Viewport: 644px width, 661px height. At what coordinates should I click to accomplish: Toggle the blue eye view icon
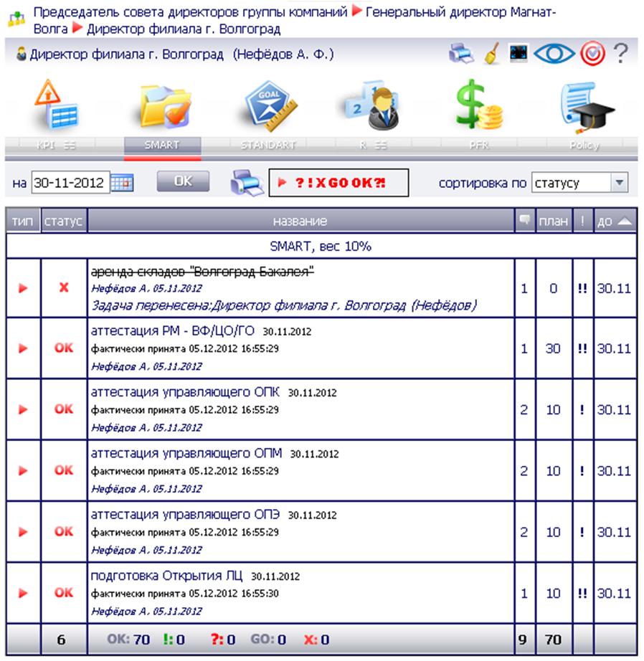[554, 54]
